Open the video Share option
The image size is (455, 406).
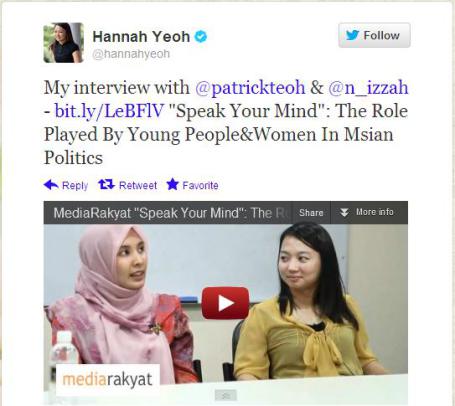point(311,213)
